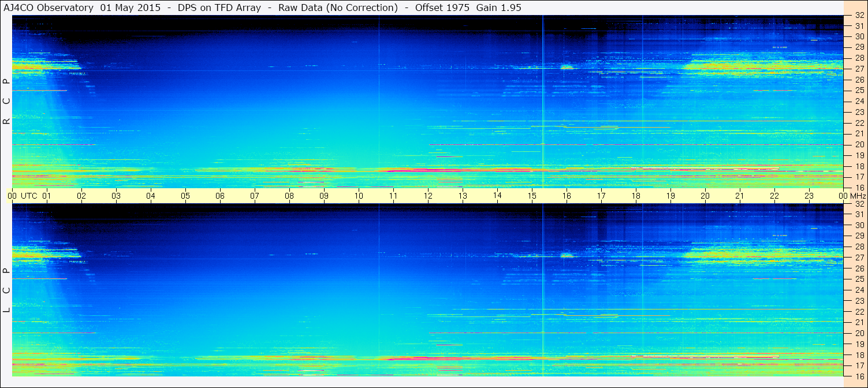Select hour 09 on the UTC axis

(x=324, y=196)
